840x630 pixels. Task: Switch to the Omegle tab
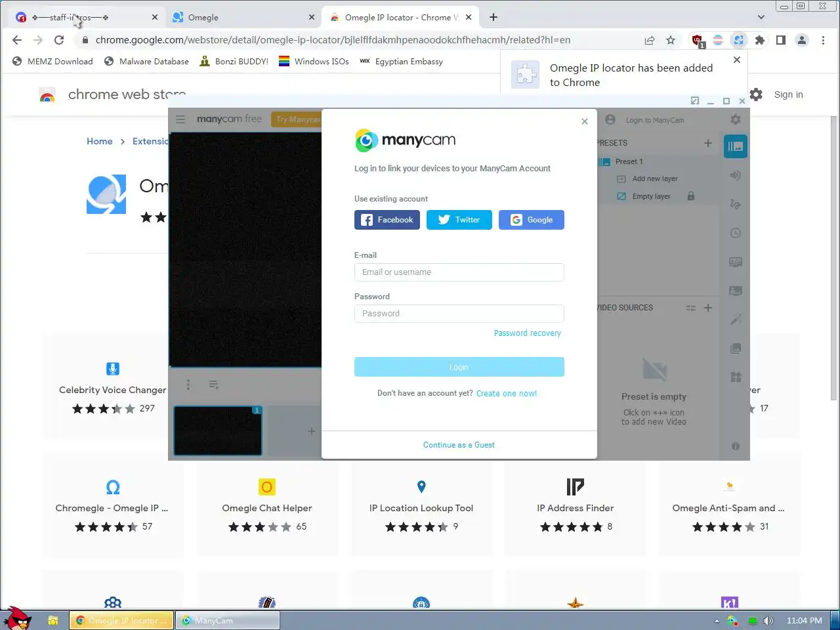[x=243, y=17]
